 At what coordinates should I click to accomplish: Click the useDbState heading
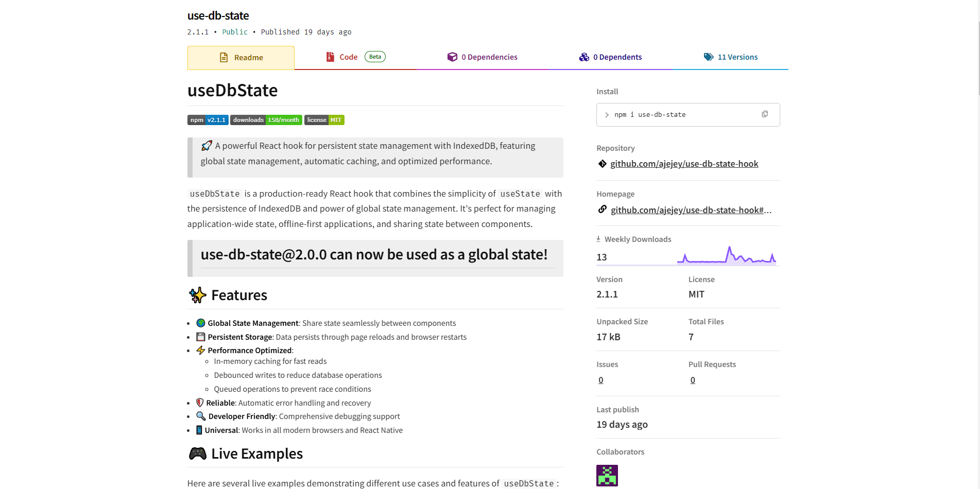tap(232, 90)
